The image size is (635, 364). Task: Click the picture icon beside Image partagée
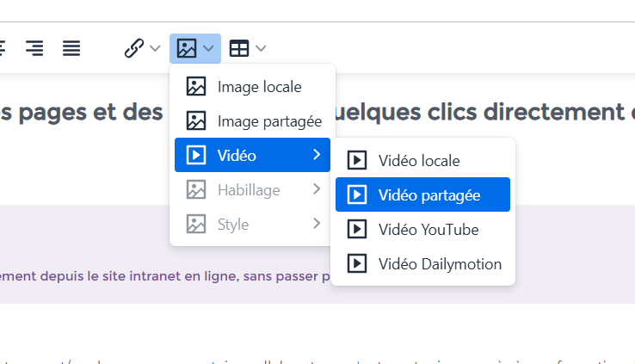[196, 121]
